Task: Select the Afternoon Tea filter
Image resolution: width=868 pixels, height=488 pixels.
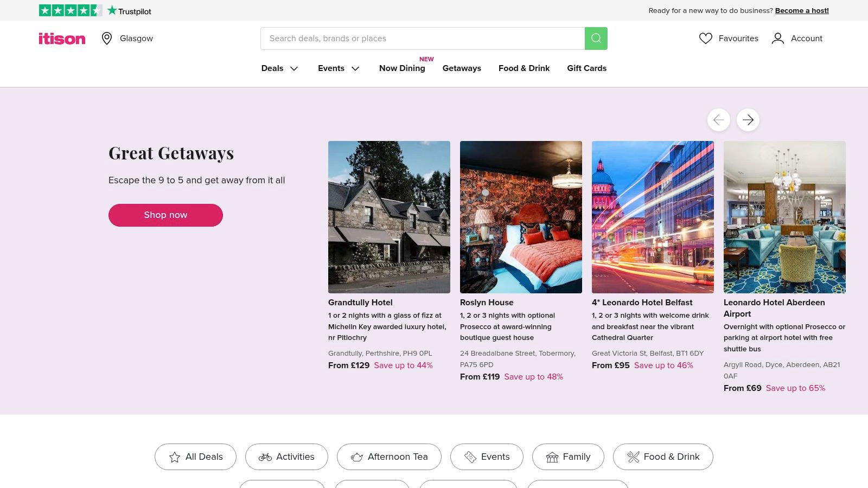Action: point(389,457)
